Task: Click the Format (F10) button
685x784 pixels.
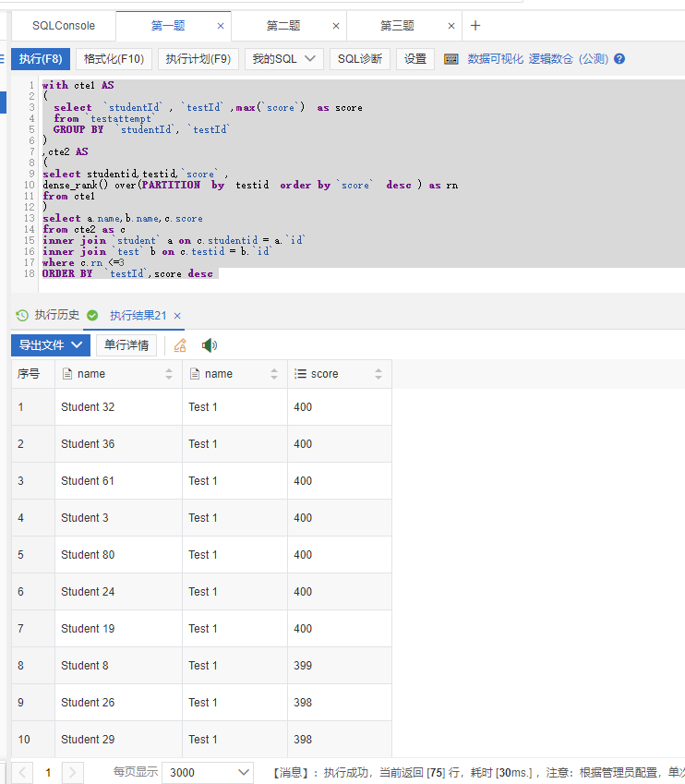Action: pyautogui.click(x=114, y=59)
